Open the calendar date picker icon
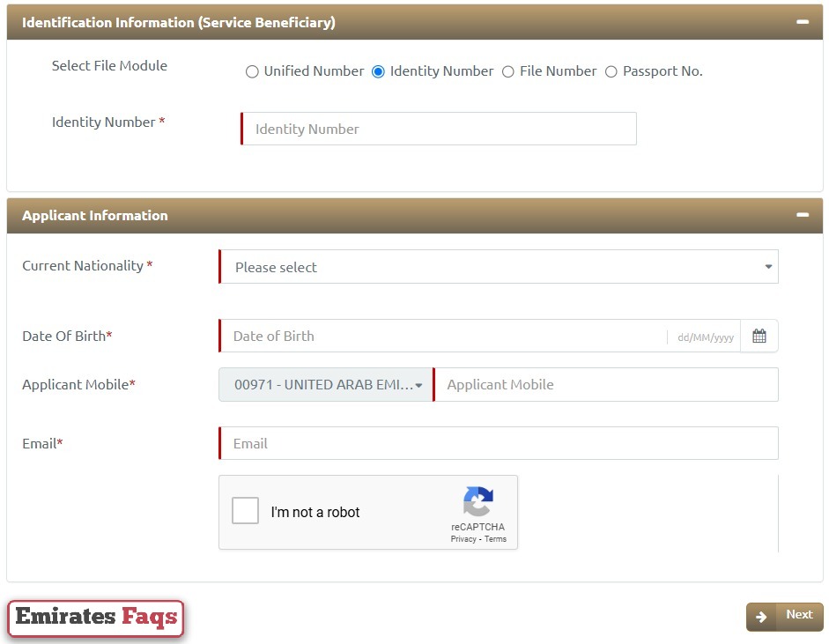 [x=759, y=336]
